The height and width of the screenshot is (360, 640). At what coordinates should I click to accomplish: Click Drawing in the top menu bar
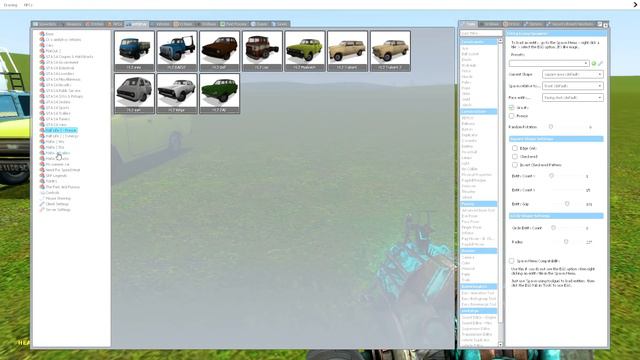pos(10,5)
